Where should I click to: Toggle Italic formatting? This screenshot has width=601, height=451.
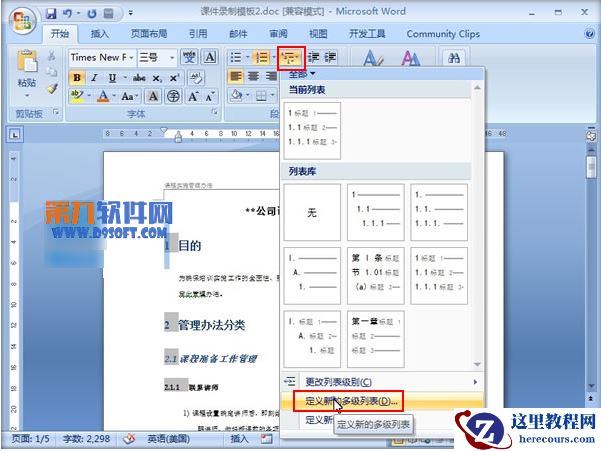click(x=94, y=77)
